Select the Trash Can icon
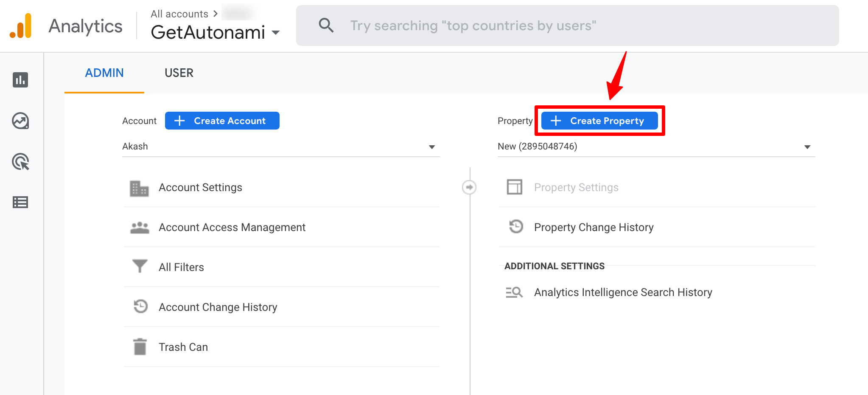The height and width of the screenshot is (395, 868). [x=139, y=347]
